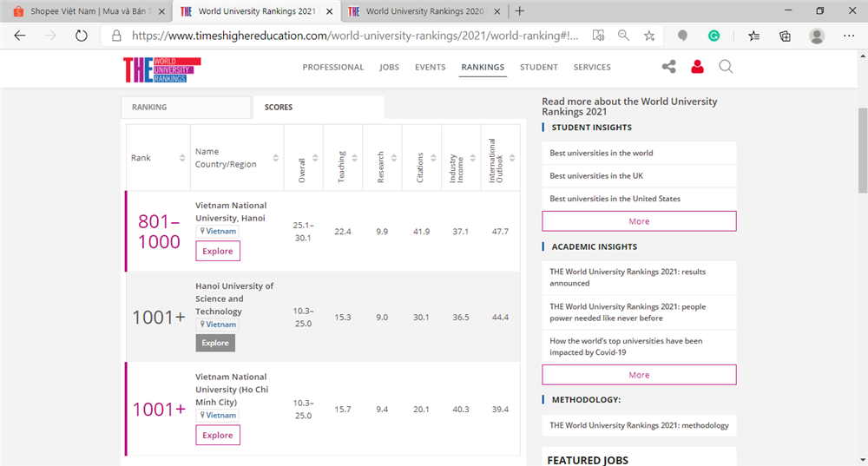Explore Vietnam National University Ho Chi Minh City
868x466 pixels.
point(218,435)
